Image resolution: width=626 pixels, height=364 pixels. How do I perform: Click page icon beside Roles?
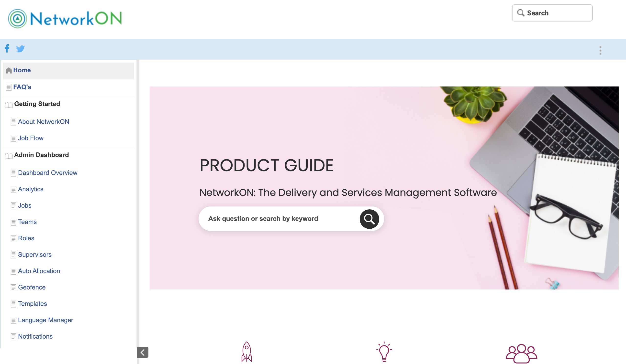[x=13, y=239]
